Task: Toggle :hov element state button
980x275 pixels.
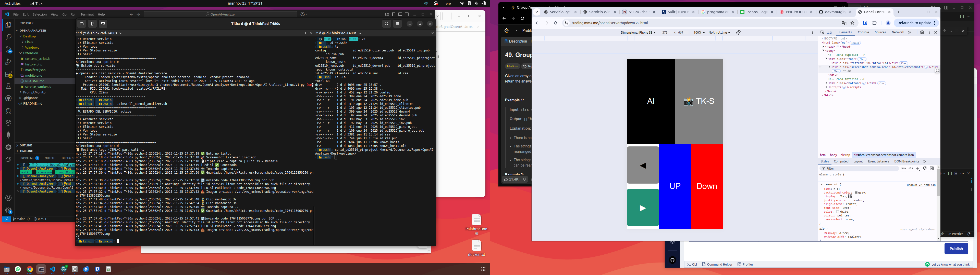Action: (x=903, y=169)
